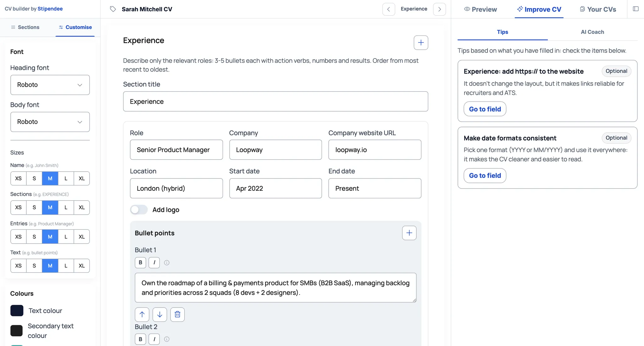Image resolution: width=644 pixels, height=346 pixels.
Task: Click the Optional badge on date formats tip
Action: tap(616, 138)
